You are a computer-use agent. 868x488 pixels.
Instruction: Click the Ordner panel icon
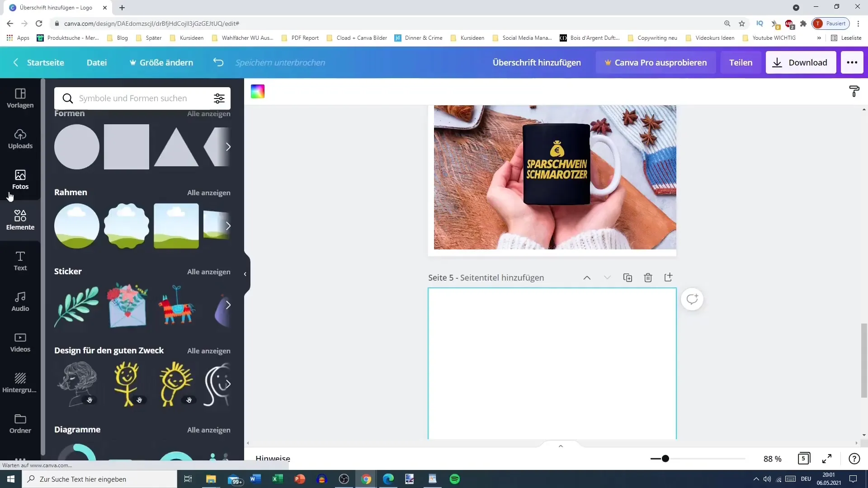click(x=20, y=422)
